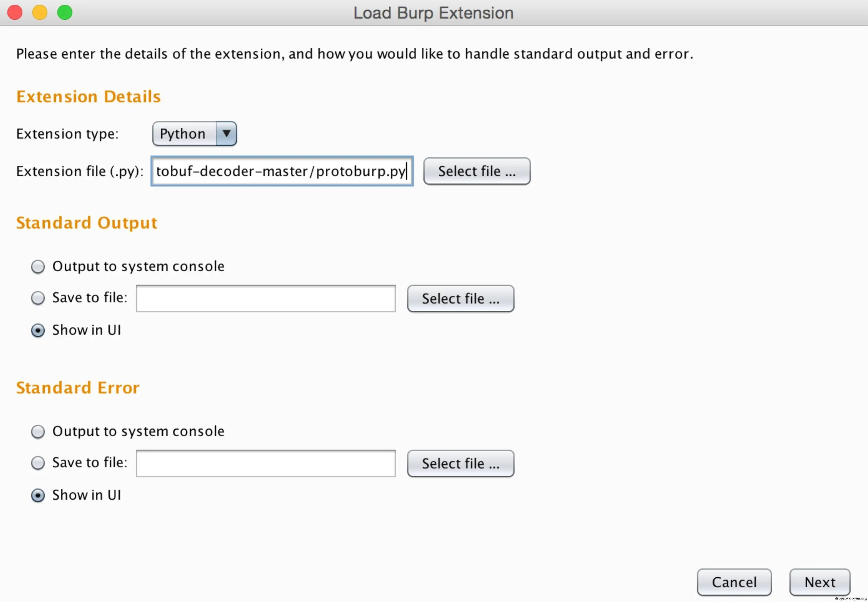The width and height of the screenshot is (868, 602).
Task: Select Standard Output Show in UI
Action: point(38,330)
